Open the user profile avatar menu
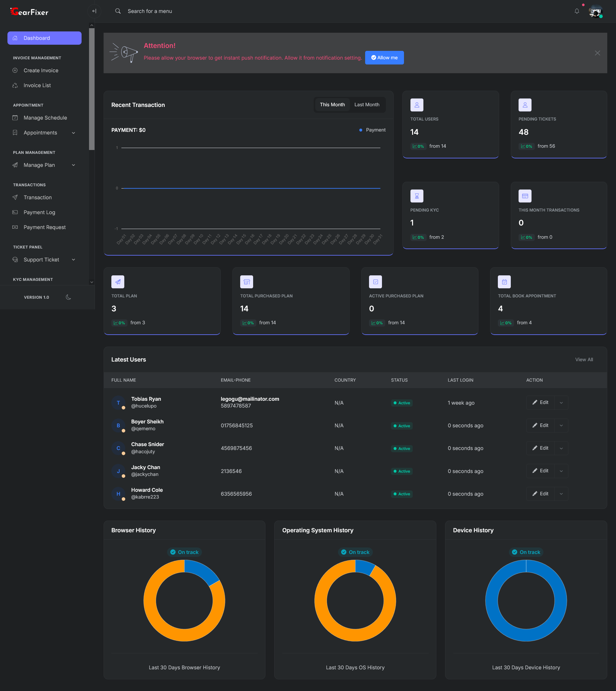 pos(595,12)
